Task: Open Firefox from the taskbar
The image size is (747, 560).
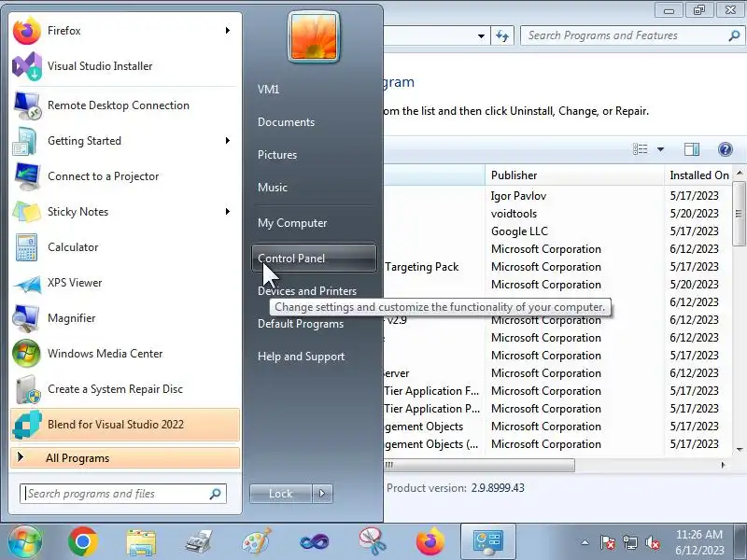Action: (x=430, y=542)
